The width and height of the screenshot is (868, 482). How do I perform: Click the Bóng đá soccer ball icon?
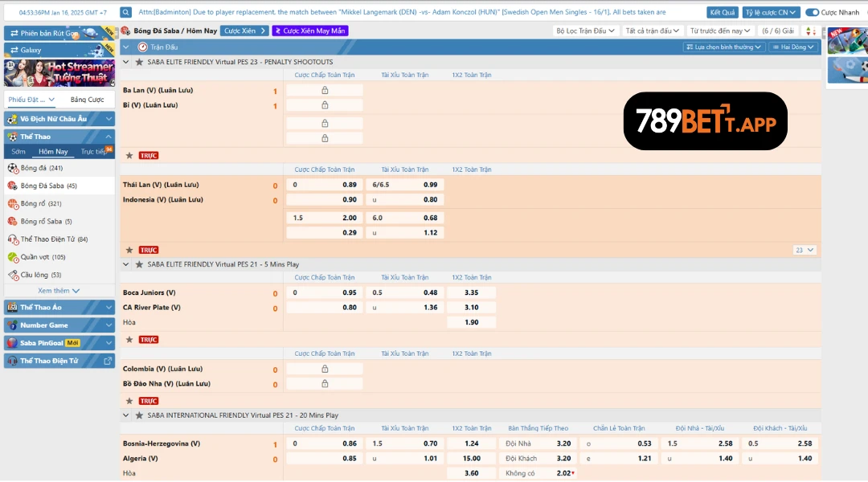[13, 168]
